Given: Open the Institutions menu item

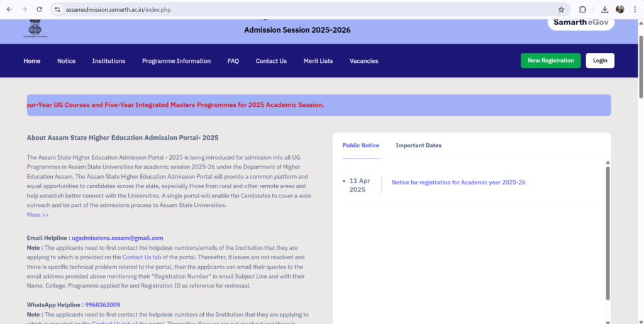Looking at the screenshot, I should pos(109,61).
